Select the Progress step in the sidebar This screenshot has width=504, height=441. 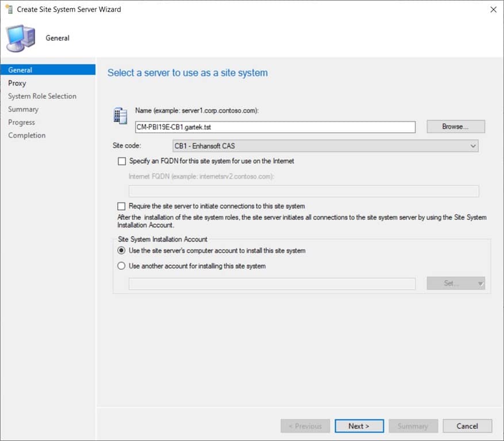click(21, 122)
